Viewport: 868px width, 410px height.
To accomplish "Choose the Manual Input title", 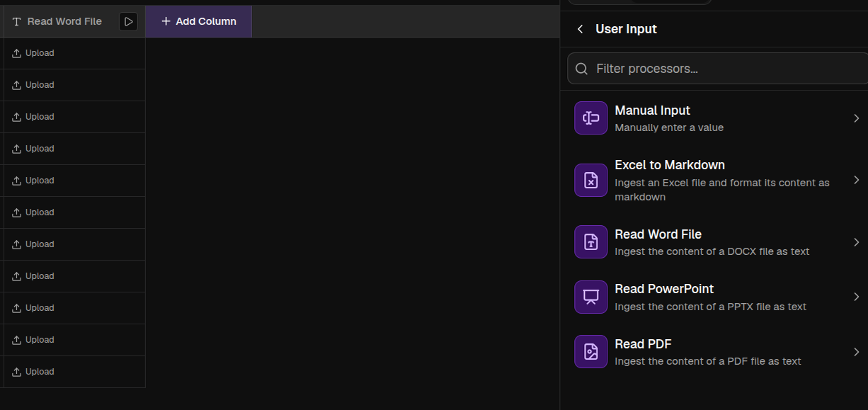I will click(652, 110).
